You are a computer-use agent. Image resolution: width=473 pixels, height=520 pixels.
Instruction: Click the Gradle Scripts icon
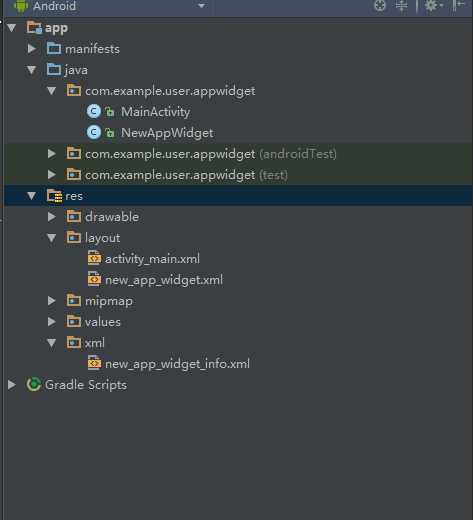[x=34, y=384]
